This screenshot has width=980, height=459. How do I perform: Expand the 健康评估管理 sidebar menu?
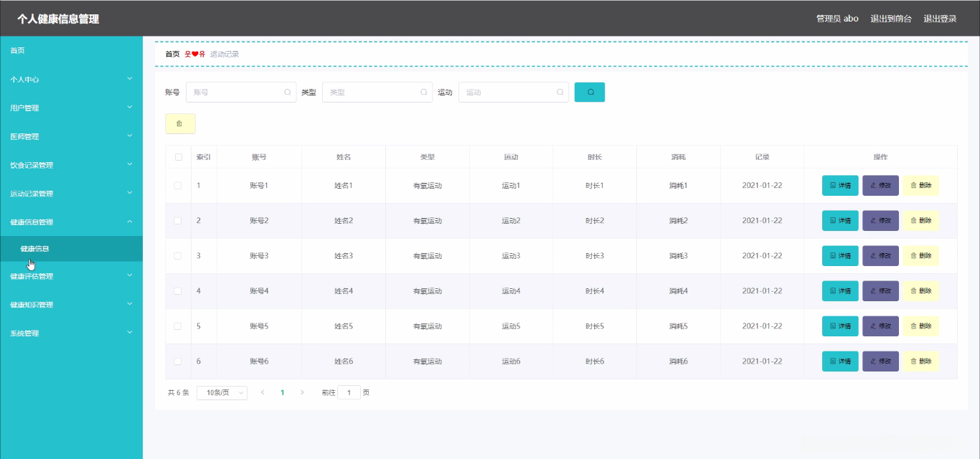click(71, 276)
